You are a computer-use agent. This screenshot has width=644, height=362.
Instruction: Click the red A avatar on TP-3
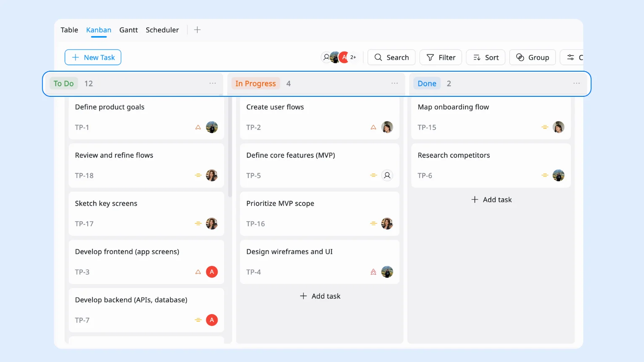(212, 272)
